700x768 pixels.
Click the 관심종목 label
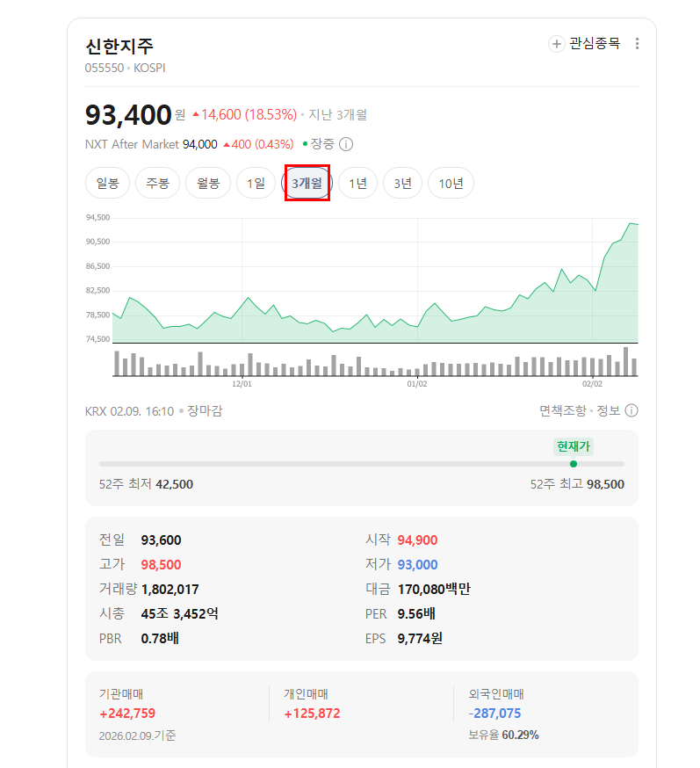coord(595,44)
